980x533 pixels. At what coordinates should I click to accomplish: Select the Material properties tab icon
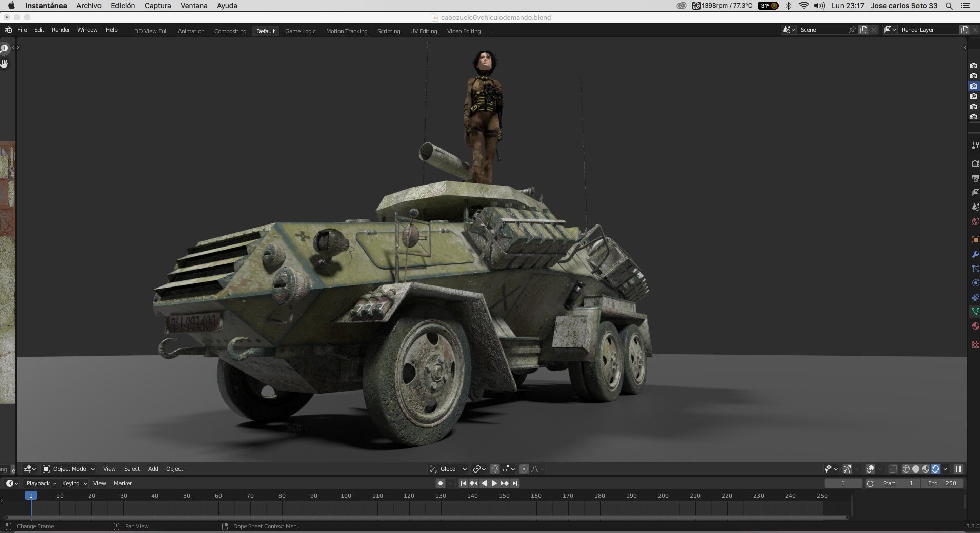coord(975,326)
